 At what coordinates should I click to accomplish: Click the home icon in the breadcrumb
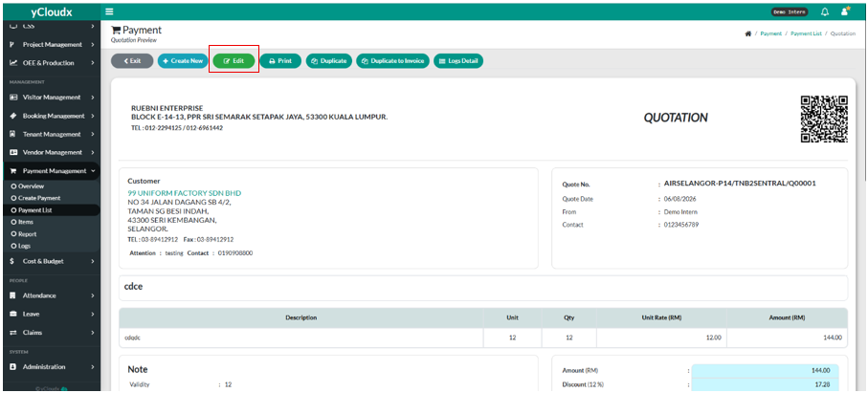tap(747, 33)
